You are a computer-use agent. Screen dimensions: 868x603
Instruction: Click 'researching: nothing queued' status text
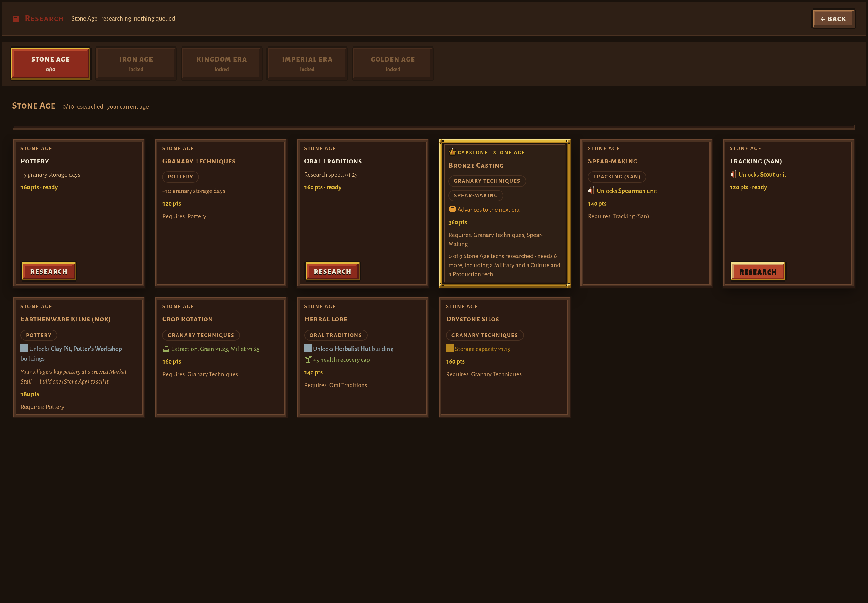coord(138,18)
